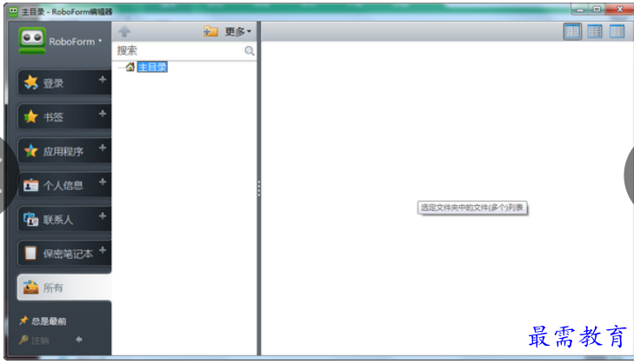Image resolution: width=634 pixels, height=364 pixels.
Task: Switch to the first column layout view
Action: tap(572, 31)
